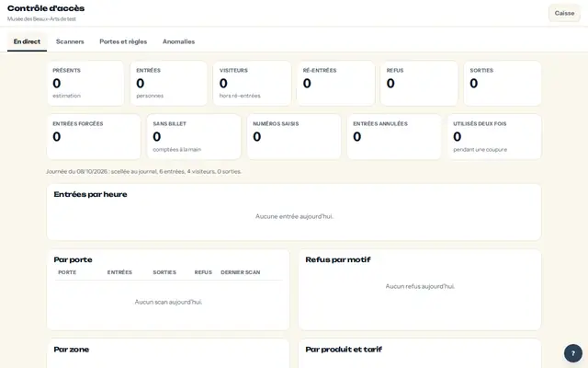
Task: Click the Entrées par heure heading
Action: click(x=90, y=194)
